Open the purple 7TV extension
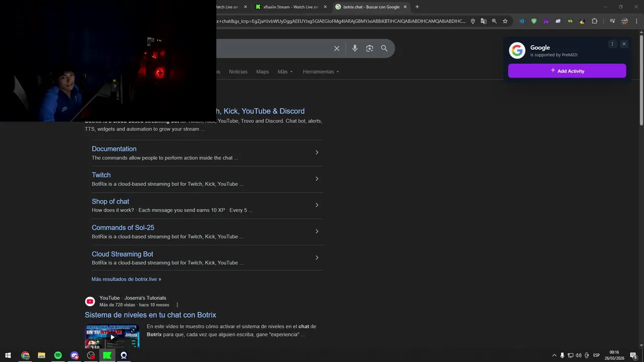 pyautogui.click(x=546, y=21)
